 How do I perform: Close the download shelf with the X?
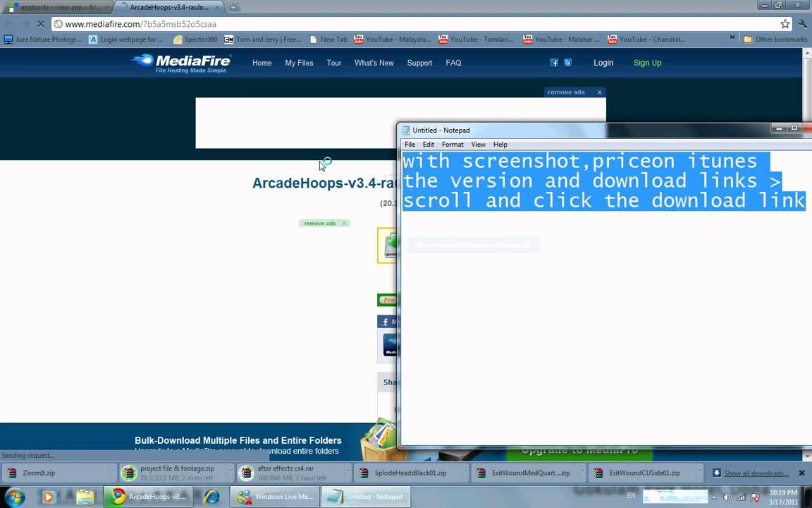(x=801, y=473)
